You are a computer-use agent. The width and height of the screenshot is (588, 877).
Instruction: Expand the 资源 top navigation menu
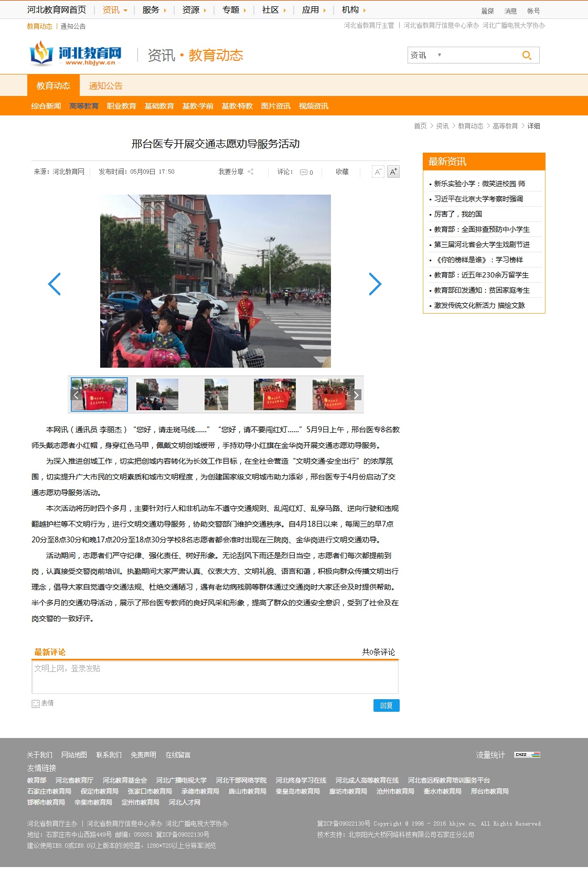tap(194, 10)
